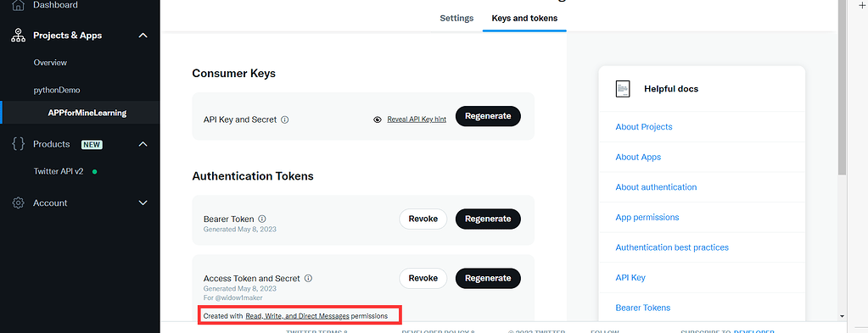Open Dashboard in the sidebar
Screen dimensions: 868x333
(55, 5)
